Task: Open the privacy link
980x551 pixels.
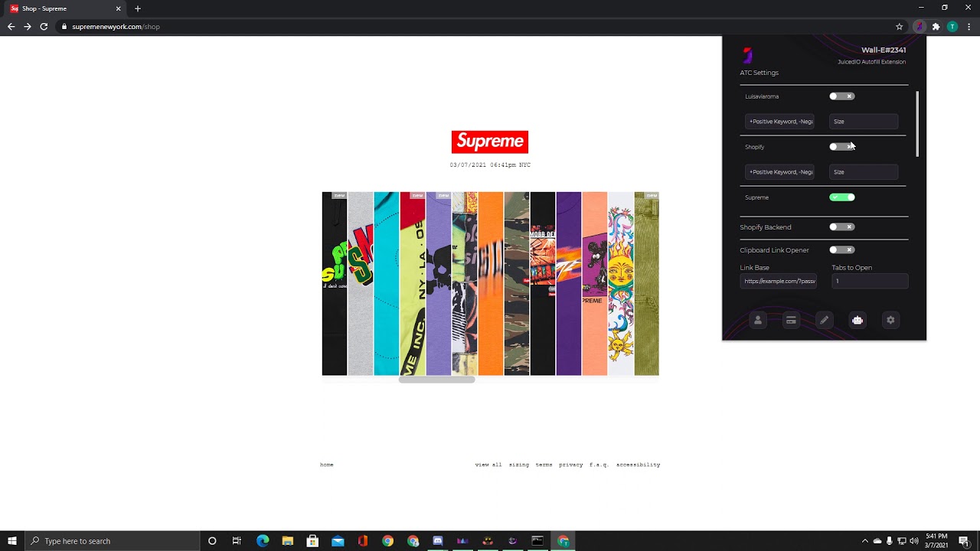Action: (571, 465)
